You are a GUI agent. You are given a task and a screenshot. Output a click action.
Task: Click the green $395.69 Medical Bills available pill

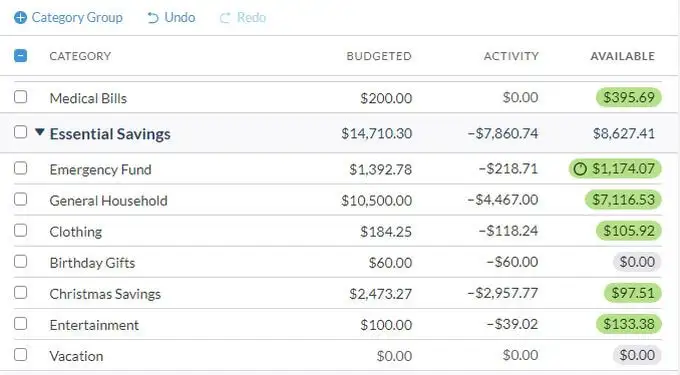629,98
